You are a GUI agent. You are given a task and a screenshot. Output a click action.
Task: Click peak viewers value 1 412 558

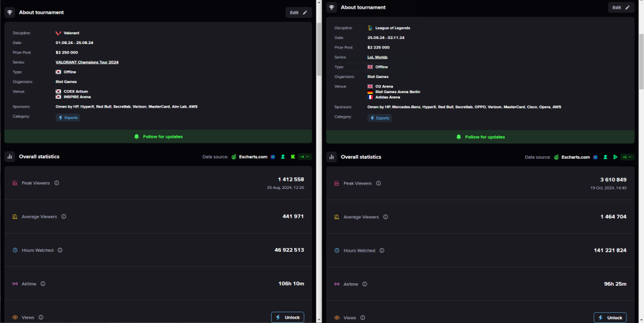(x=291, y=179)
